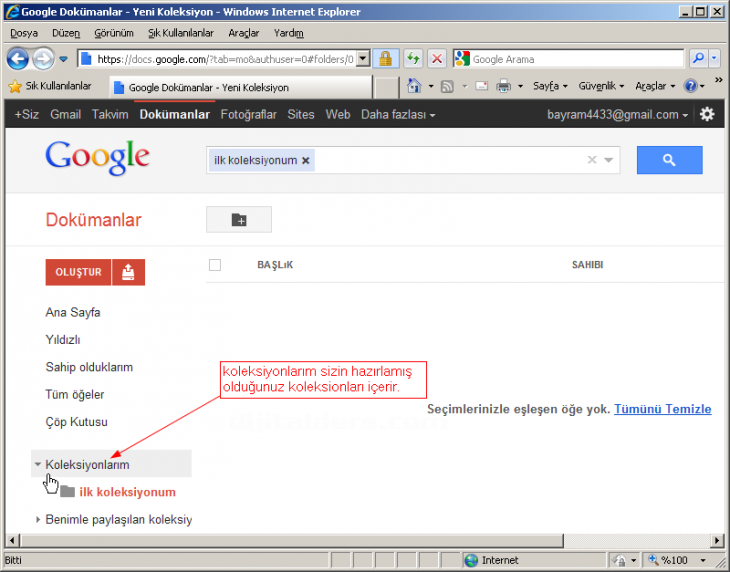Start browser search with magnifier icon

pyautogui.click(x=698, y=59)
